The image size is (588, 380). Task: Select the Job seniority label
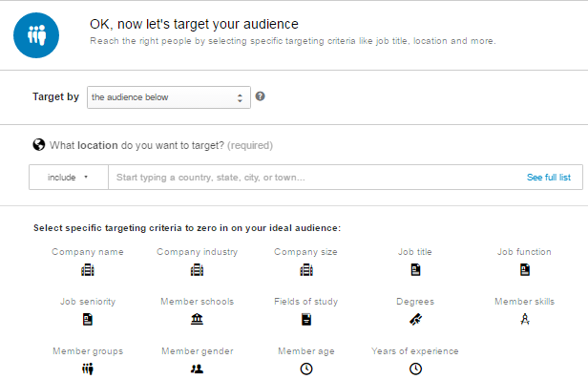[88, 302]
